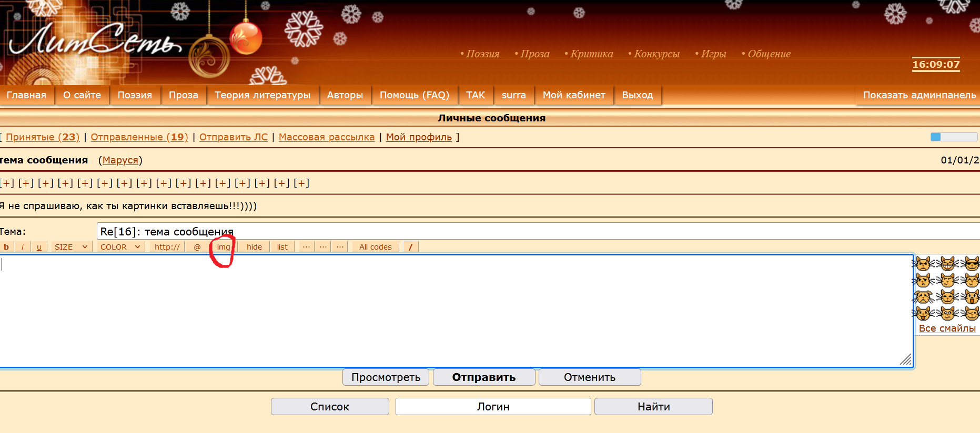Open the Принятые (23) messages link
This screenshot has width=980, height=433.
pyautogui.click(x=43, y=137)
